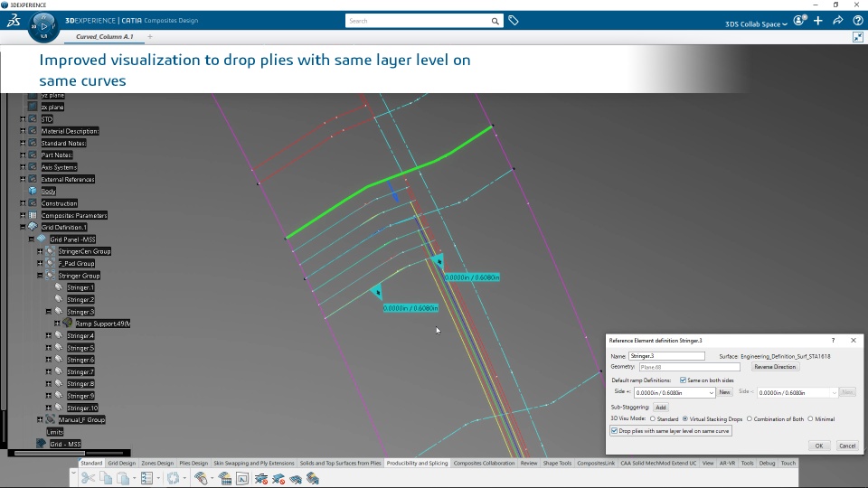The height and width of the screenshot is (488, 868).
Task: Open the Paste options arrow
Action: (133, 479)
